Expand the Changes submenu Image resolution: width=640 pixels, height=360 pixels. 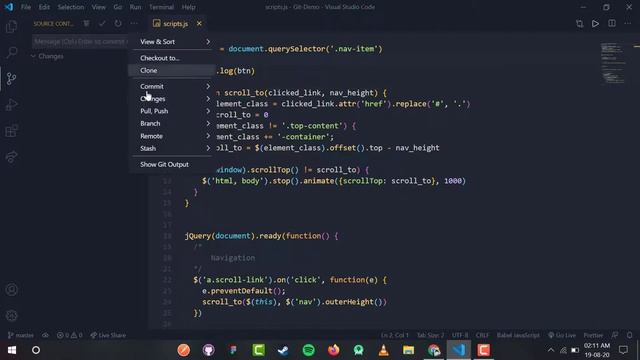(x=172, y=99)
